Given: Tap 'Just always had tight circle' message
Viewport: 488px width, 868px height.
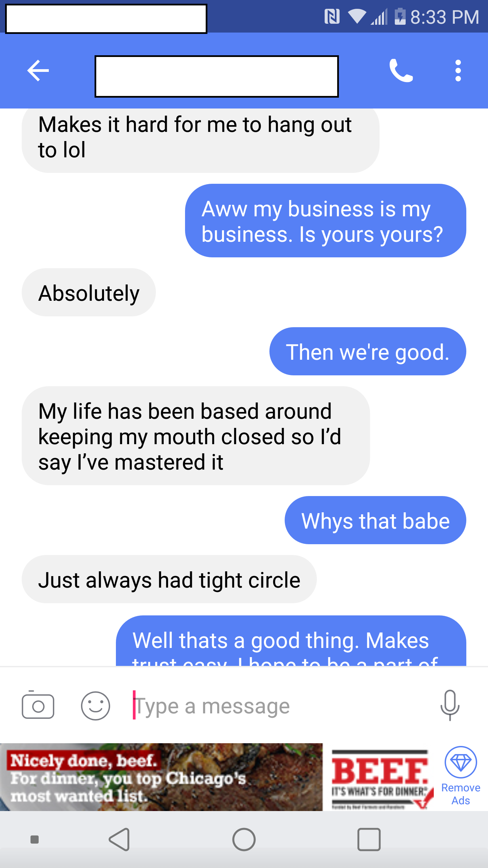Looking at the screenshot, I should [x=169, y=579].
